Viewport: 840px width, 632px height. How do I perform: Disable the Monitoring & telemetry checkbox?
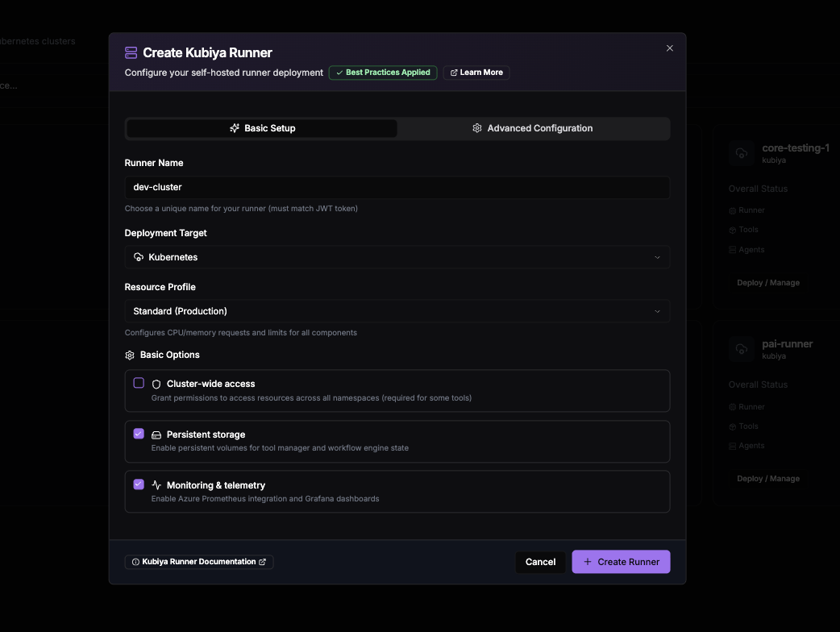[x=139, y=484]
